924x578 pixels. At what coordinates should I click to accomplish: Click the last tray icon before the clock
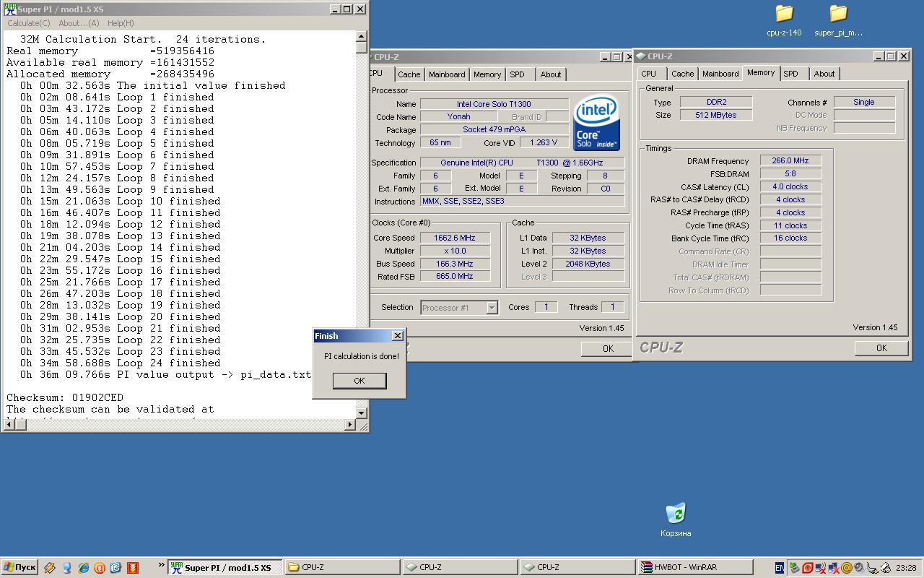(x=886, y=569)
